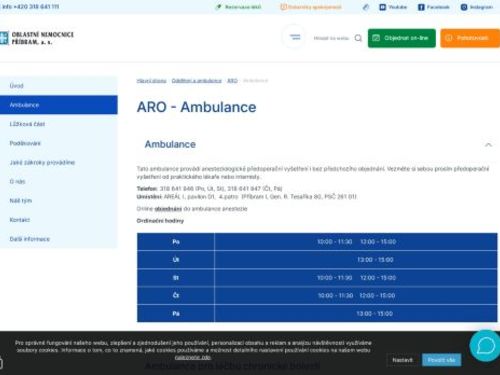Open the Facebook link in top bar
The width and height of the screenshot is (500, 375).
[x=434, y=7]
